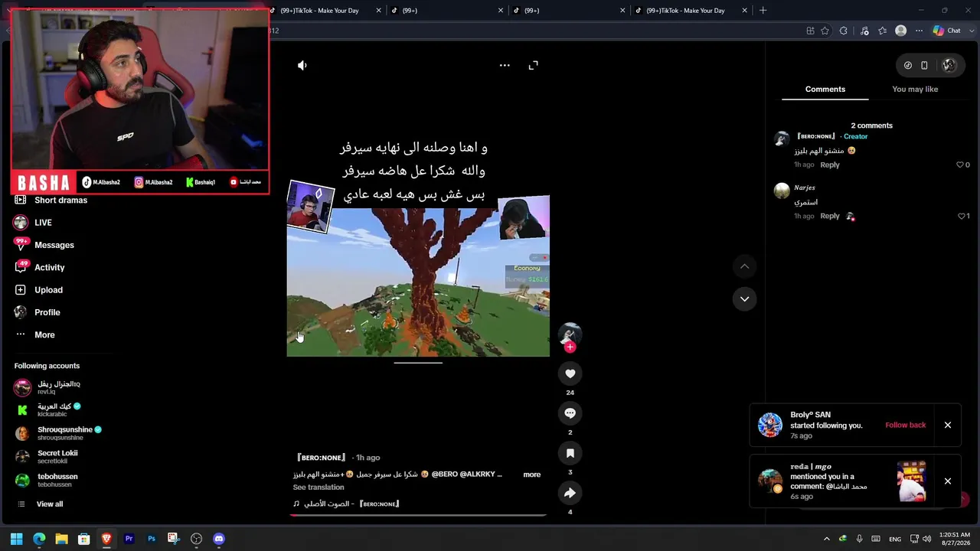Open Messages in the sidebar
The image size is (980, 551).
click(54, 245)
